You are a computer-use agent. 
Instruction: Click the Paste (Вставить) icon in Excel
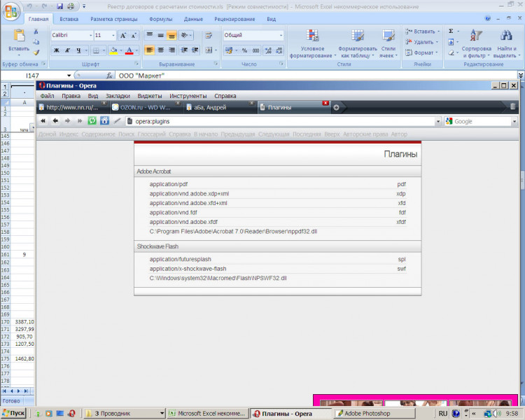coord(19,36)
